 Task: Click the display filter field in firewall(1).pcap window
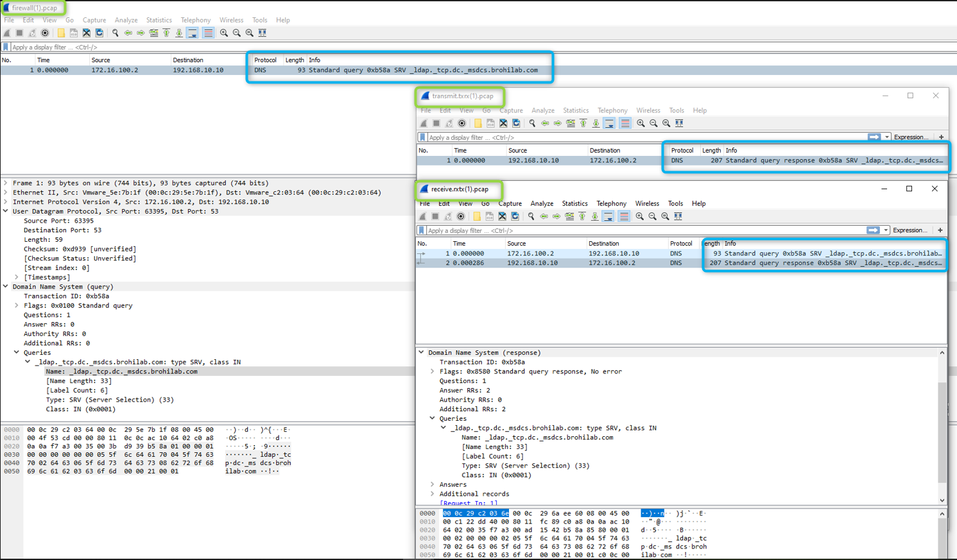coord(193,47)
